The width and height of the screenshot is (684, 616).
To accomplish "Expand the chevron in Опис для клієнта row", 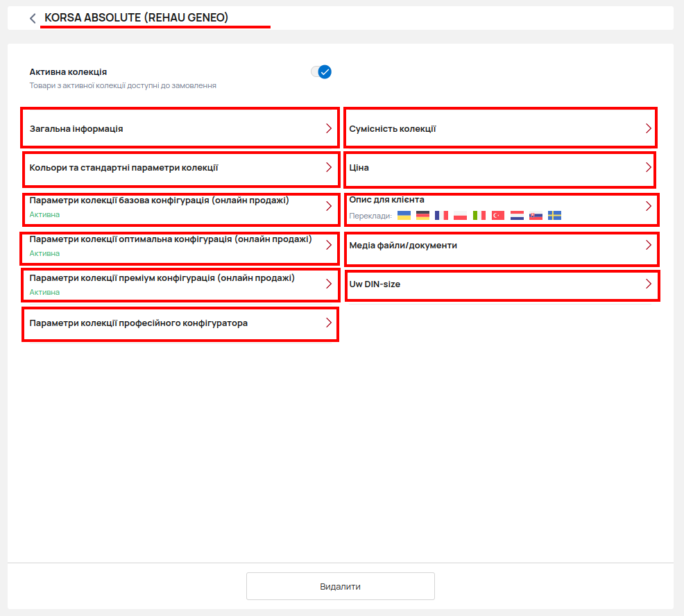I will tap(649, 206).
